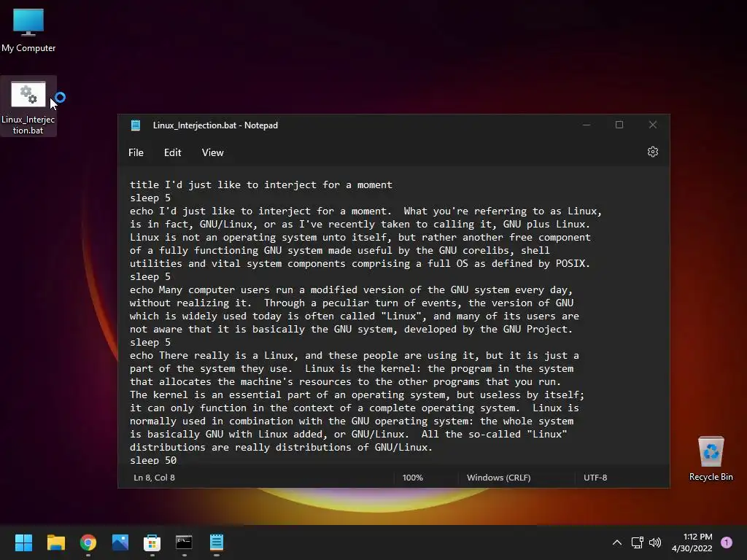Select the My Computer desktop icon

tap(28, 29)
